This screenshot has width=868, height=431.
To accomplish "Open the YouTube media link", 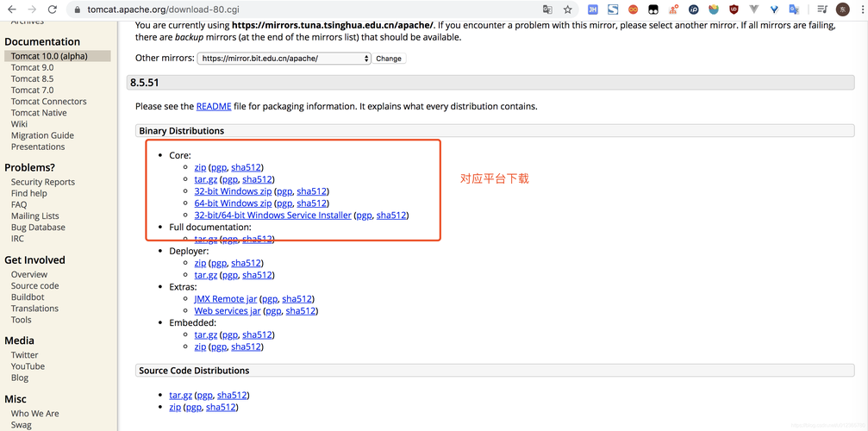I will (28, 366).
